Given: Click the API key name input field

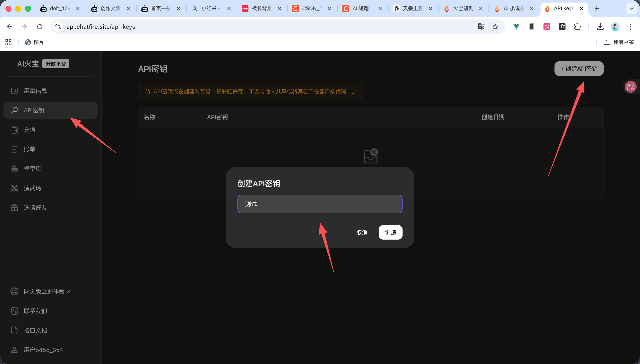Looking at the screenshot, I should click(320, 204).
